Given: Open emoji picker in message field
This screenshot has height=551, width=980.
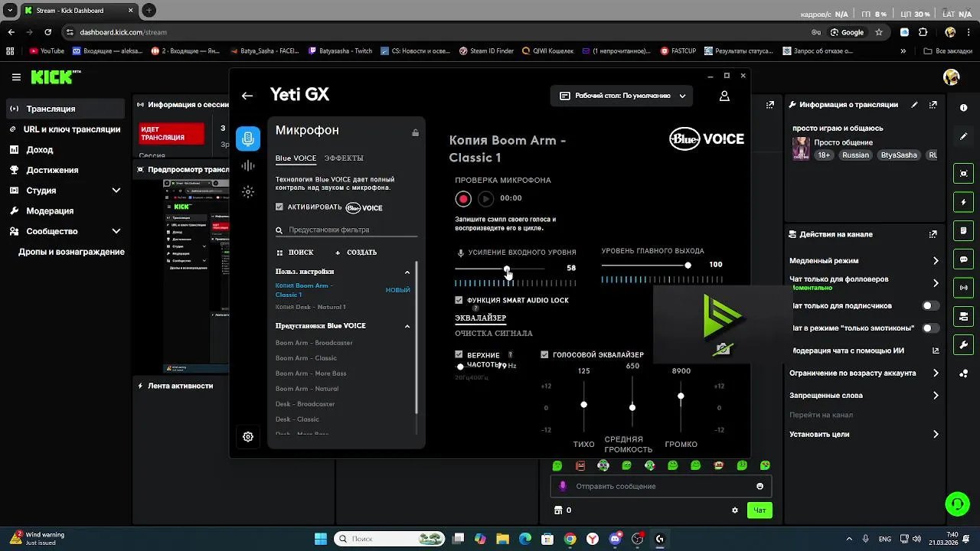Looking at the screenshot, I should [759, 486].
